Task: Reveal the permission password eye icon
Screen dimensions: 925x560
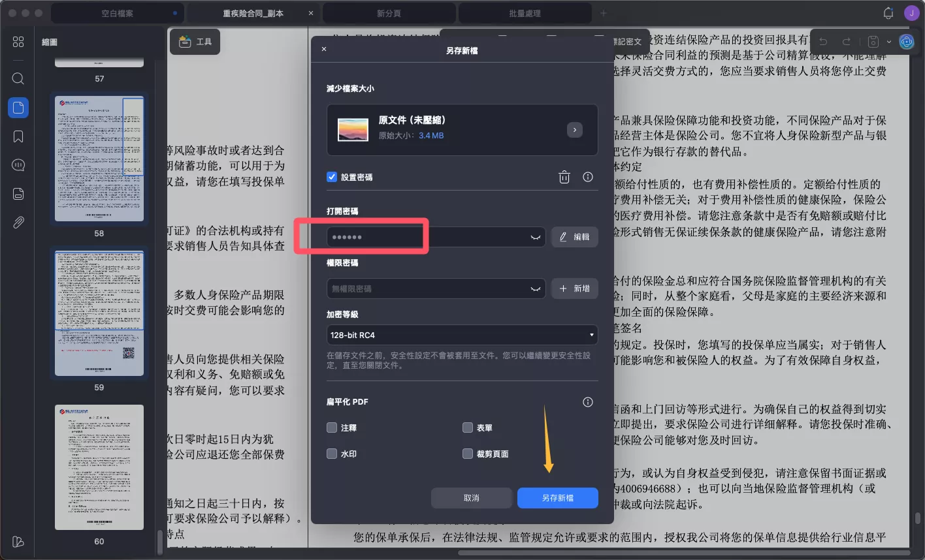Action: [x=536, y=288]
